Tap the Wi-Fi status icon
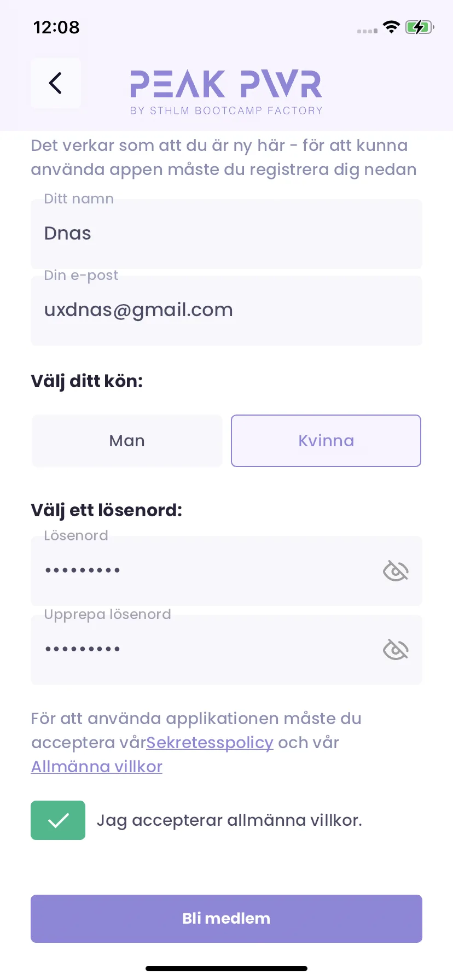Image resolution: width=453 pixels, height=980 pixels. click(x=391, y=27)
